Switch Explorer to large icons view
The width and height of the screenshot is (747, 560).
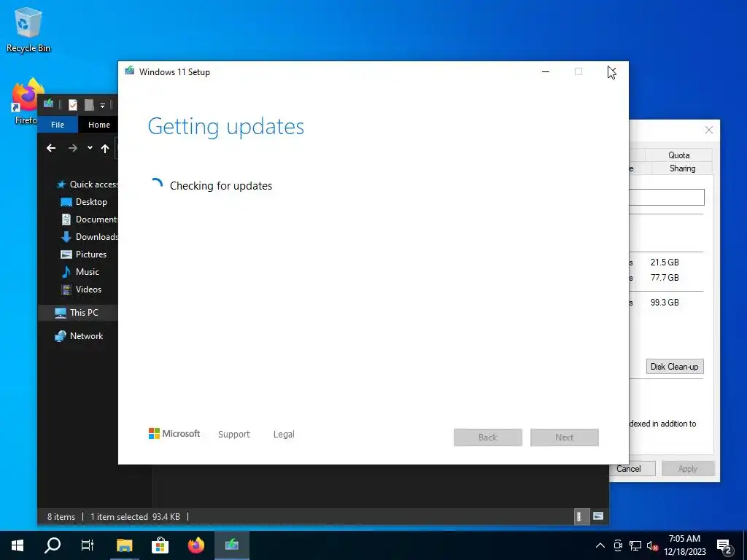coord(598,516)
